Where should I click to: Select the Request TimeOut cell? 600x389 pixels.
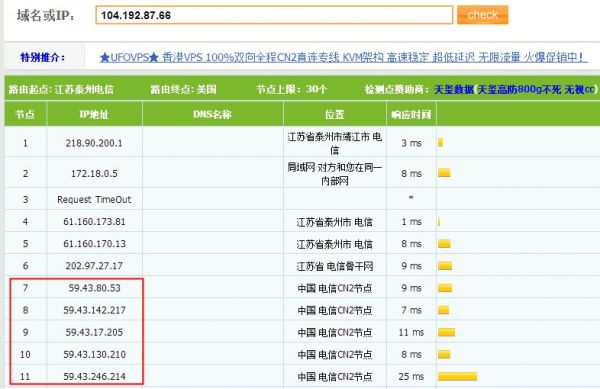pyautogui.click(x=94, y=199)
